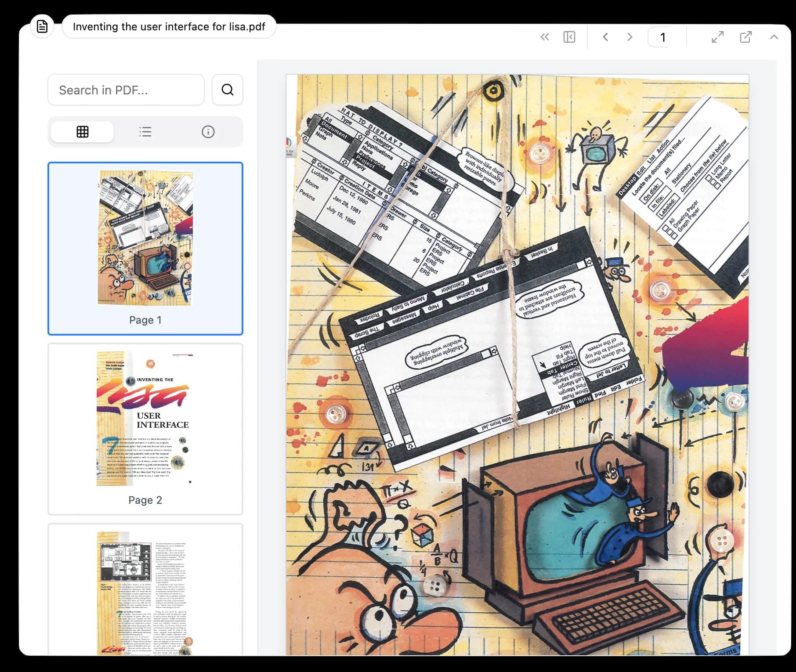Go to next page arrow
This screenshot has height=672, width=796.
(630, 37)
